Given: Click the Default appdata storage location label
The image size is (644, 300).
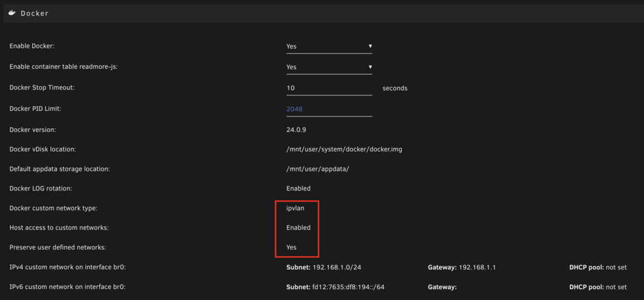Looking at the screenshot, I should (x=59, y=169).
